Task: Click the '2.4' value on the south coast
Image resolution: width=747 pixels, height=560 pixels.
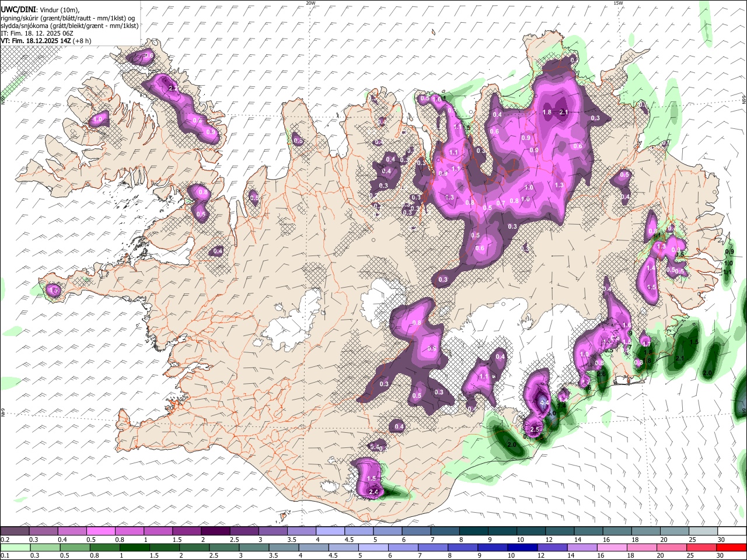Action: (x=374, y=492)
